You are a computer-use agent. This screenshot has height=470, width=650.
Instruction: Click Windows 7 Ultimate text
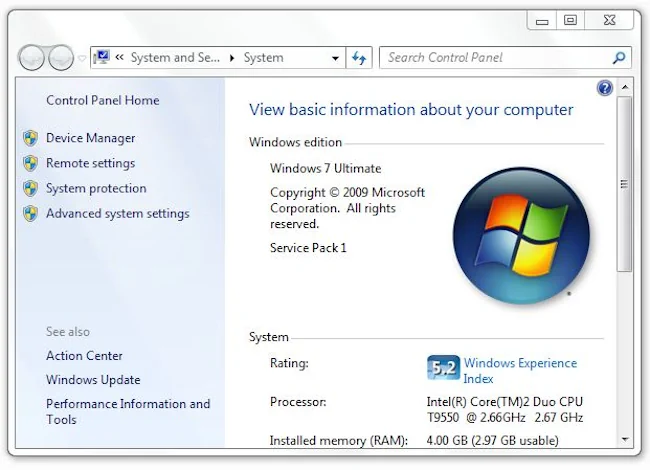pos(325,168)
